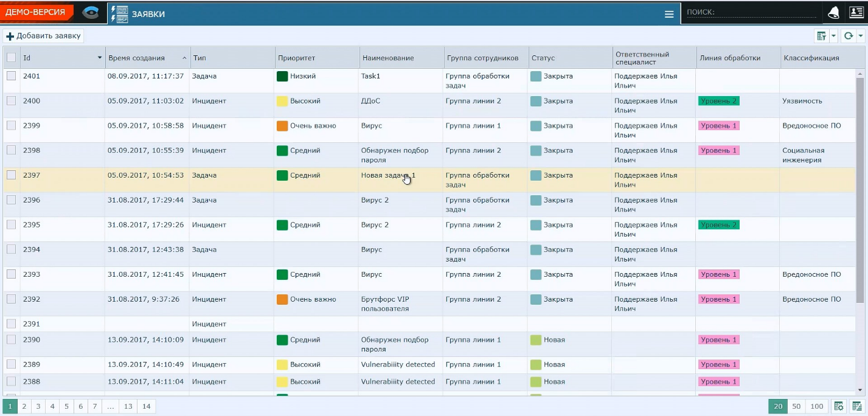This screenshot has height=416, width=868.
Task: Click Социальная инженерия classification cell
Action: (818, 155)
